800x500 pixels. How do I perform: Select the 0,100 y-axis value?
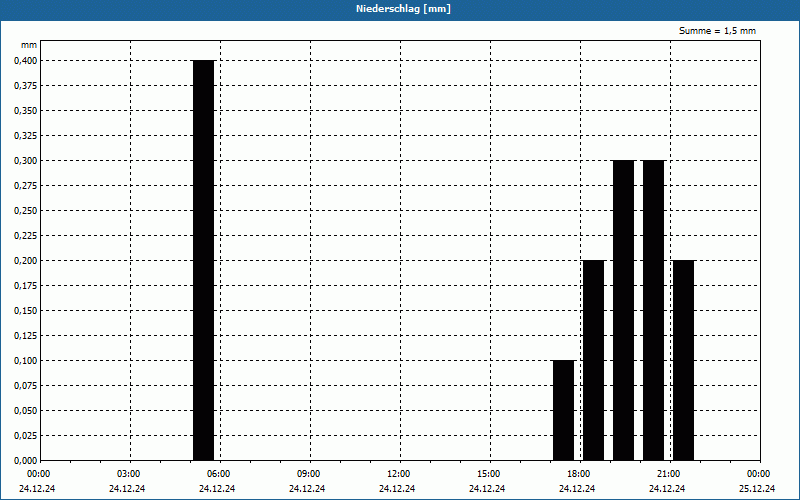pos(26,361)
